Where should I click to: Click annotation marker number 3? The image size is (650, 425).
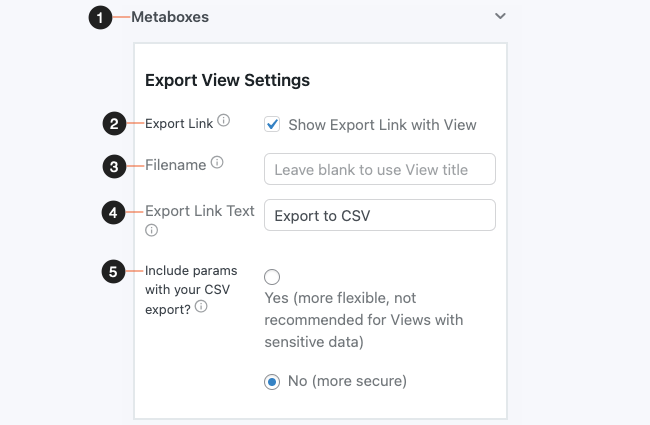tap(114, 167)
